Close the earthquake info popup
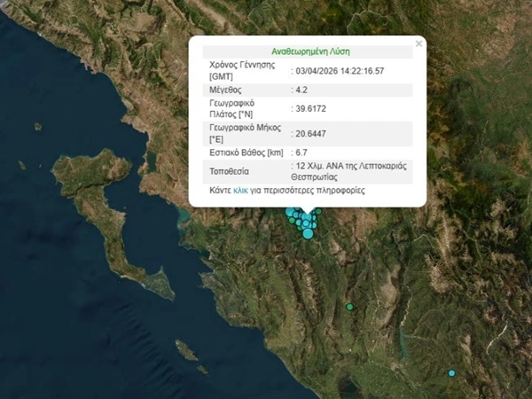 [419, 43]
